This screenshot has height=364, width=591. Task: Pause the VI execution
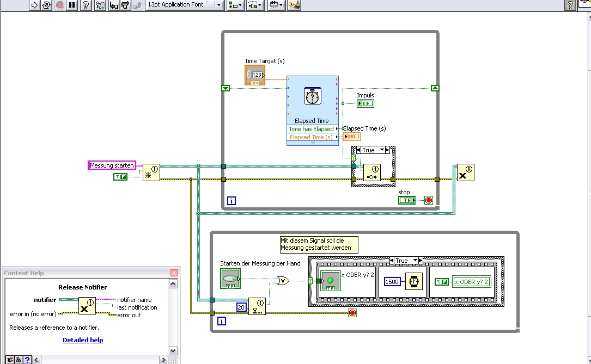tap(72, 5)
